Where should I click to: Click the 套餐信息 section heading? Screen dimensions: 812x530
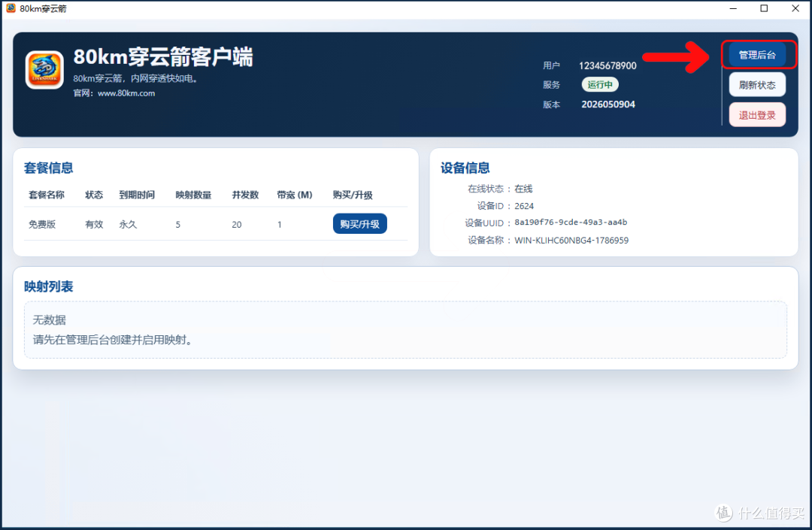pyautogui.click(x=49, y=168)
